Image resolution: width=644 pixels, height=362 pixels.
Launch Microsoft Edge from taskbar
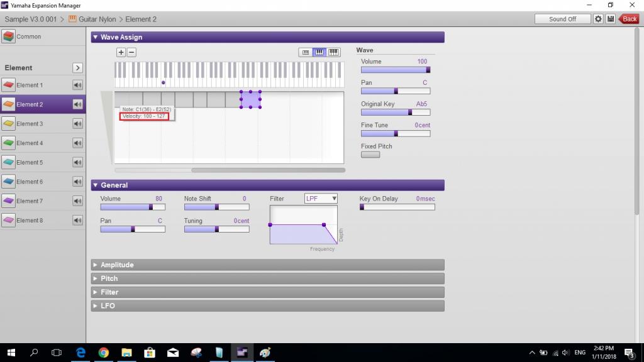point(80,352)
